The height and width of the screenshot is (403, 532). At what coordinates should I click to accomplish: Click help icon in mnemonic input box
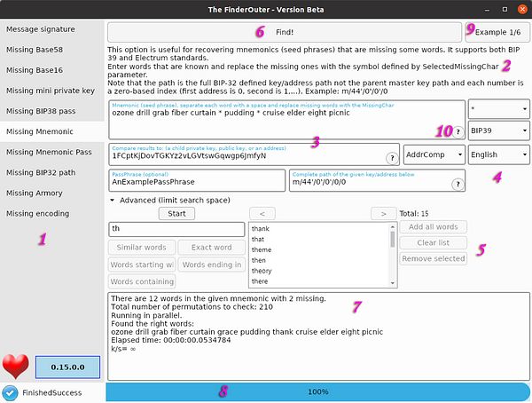coord(458,131)
